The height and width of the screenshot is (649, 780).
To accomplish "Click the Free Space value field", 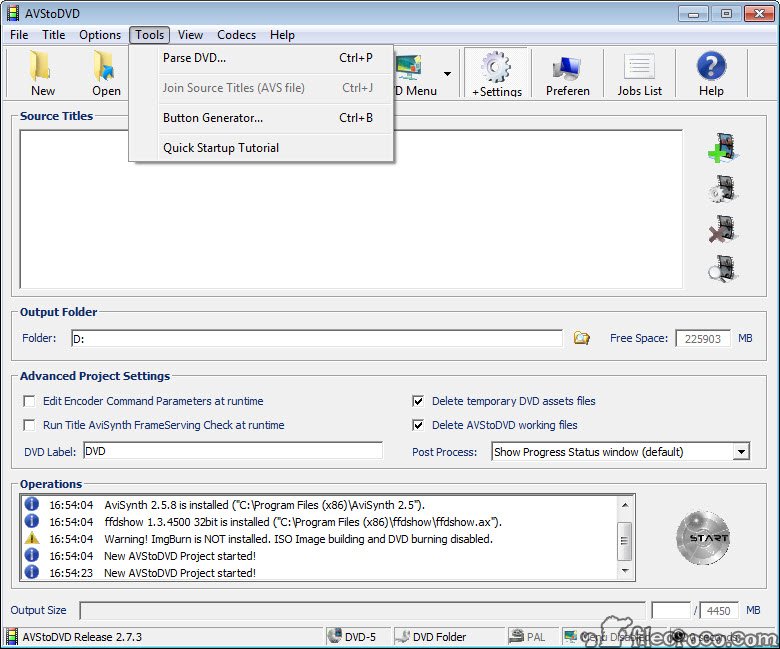I will 703,339.
